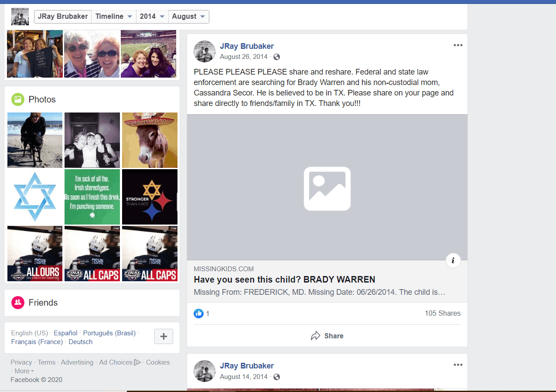The width and height of the screenshot is (556, 392).
Task: Click the August 26, 2014 timestamp
Action: pos(244,57)
